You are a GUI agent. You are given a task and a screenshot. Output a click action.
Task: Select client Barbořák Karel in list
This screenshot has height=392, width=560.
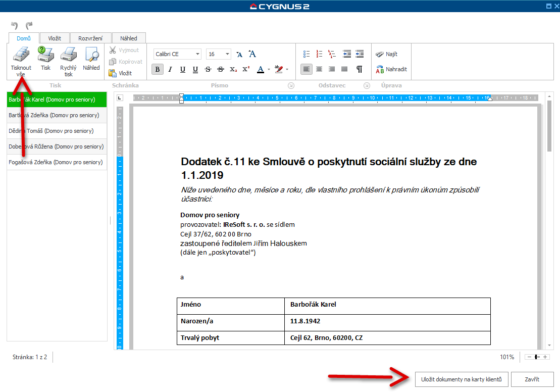click(57, 100)
